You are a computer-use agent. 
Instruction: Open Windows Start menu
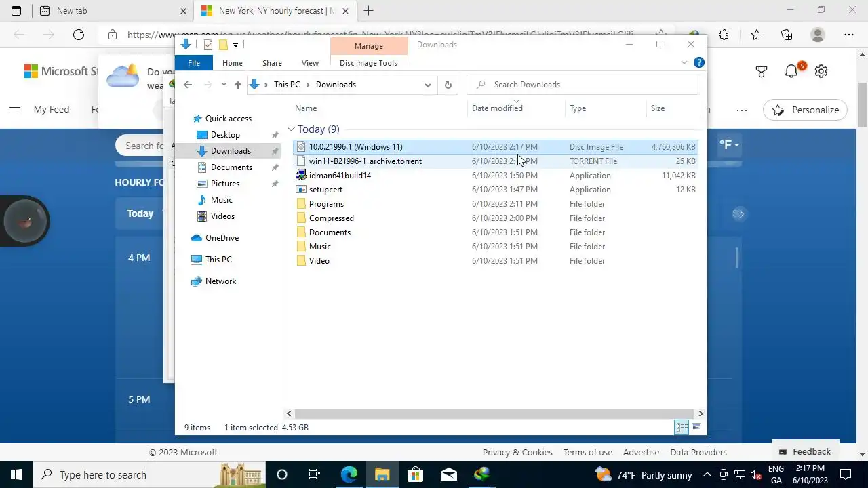[16, 474]
